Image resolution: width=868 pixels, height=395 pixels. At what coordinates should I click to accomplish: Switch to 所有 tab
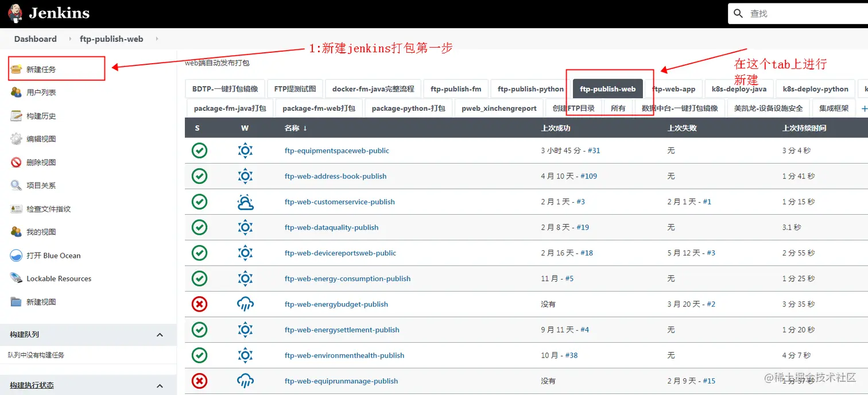point(618,108)
